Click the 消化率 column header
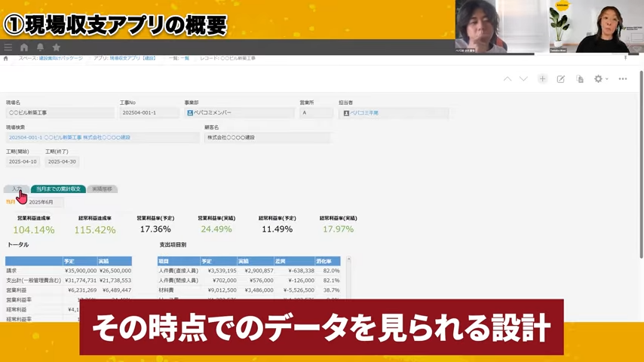644x362 pixels. point(328,262)
